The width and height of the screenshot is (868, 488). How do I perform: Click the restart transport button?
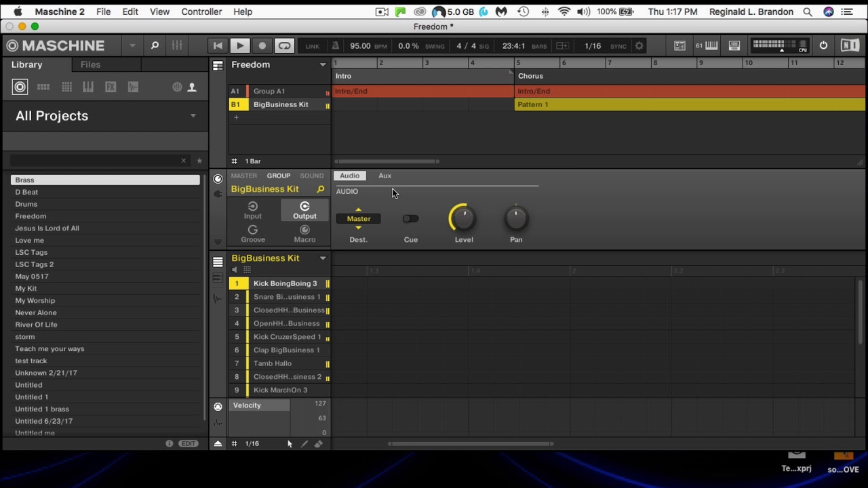[x=218, y=46]
